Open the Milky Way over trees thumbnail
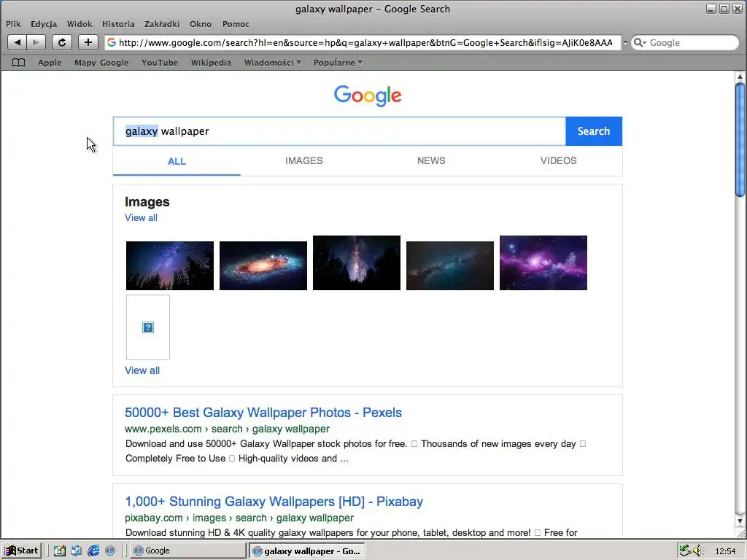 tap(357, 262)
